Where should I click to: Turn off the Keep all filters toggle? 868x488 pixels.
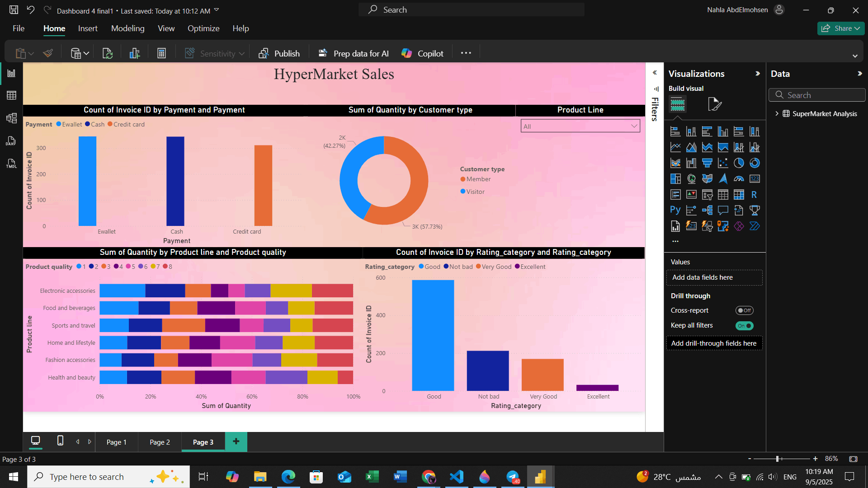(744, 325)
